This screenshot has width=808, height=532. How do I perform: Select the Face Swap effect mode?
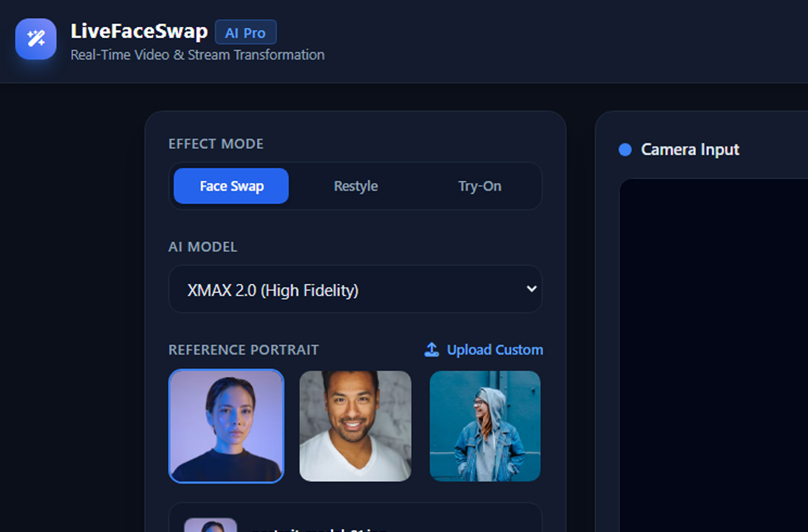pos(231,186)
